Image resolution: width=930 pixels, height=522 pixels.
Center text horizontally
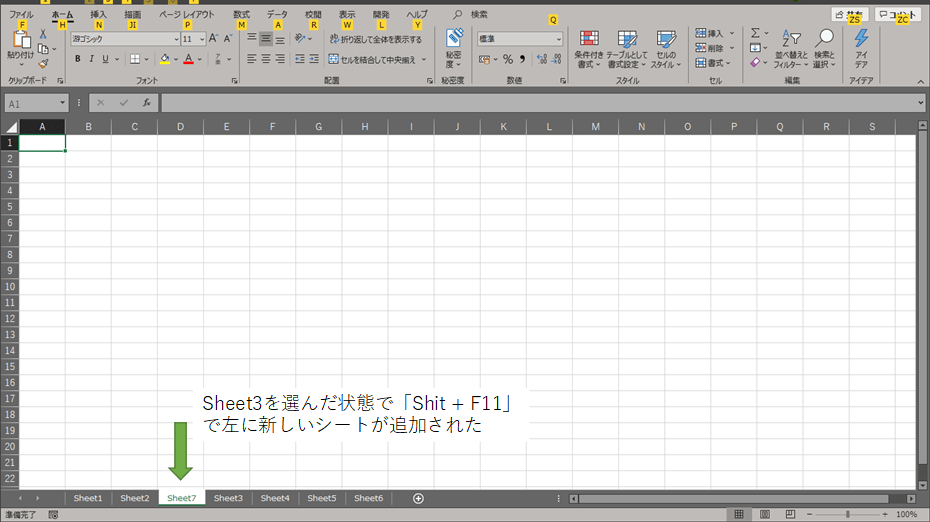point(266,59)
